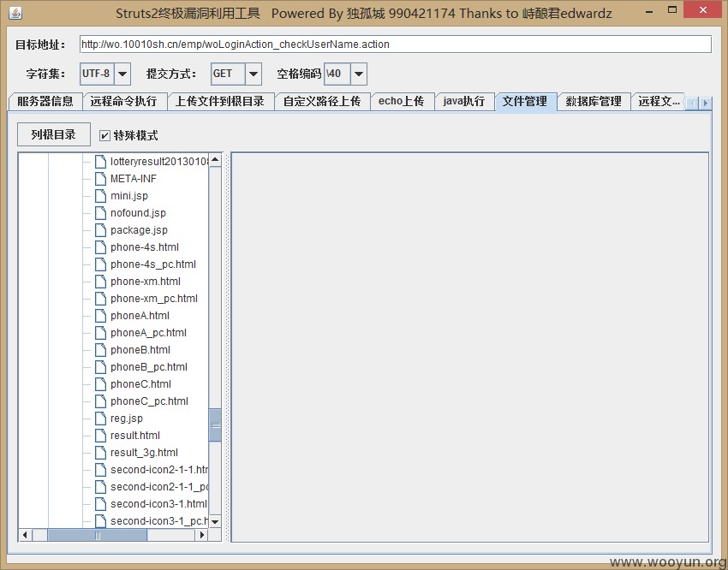Select the 文件管理 tab
This screenshot has width=728, height=570.
pos(526,102)
